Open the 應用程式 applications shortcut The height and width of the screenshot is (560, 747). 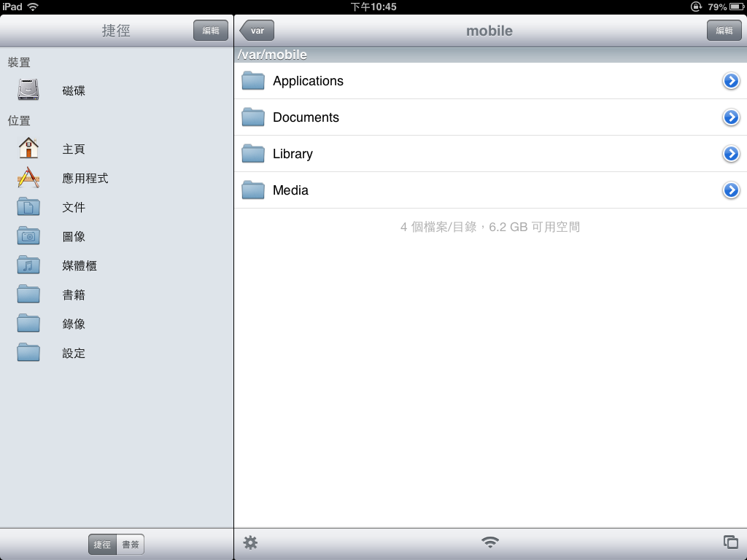[x=28, y=178]
